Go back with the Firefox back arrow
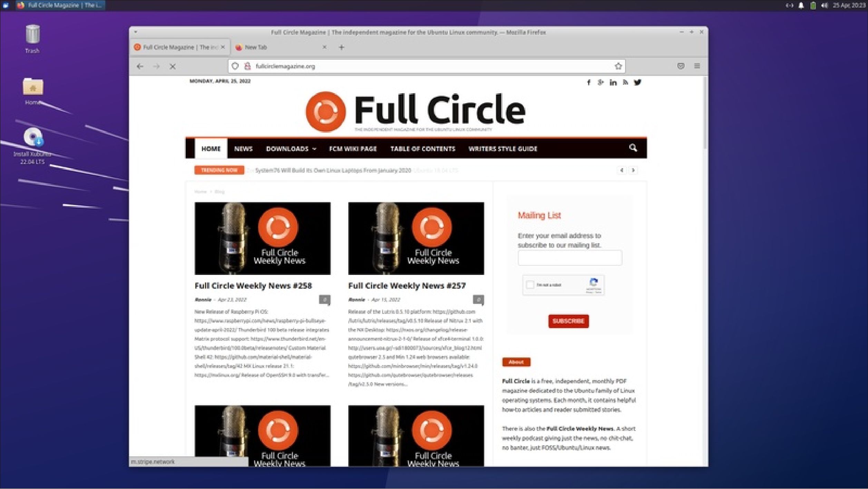868x489 pixels. pyautogui.click(x=140, y=66)
